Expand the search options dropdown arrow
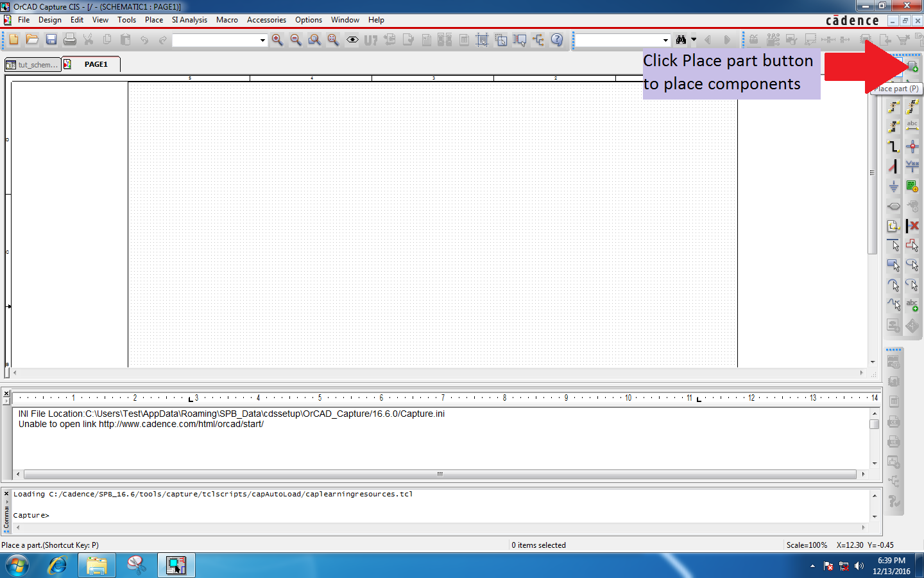Viewport: 924px width, 578px height. 695,39
